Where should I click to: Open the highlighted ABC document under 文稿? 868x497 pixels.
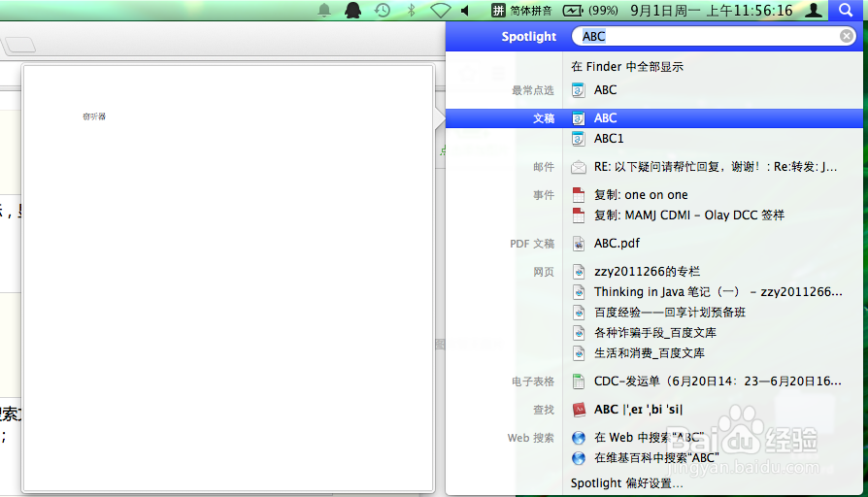tap(654, 117)
